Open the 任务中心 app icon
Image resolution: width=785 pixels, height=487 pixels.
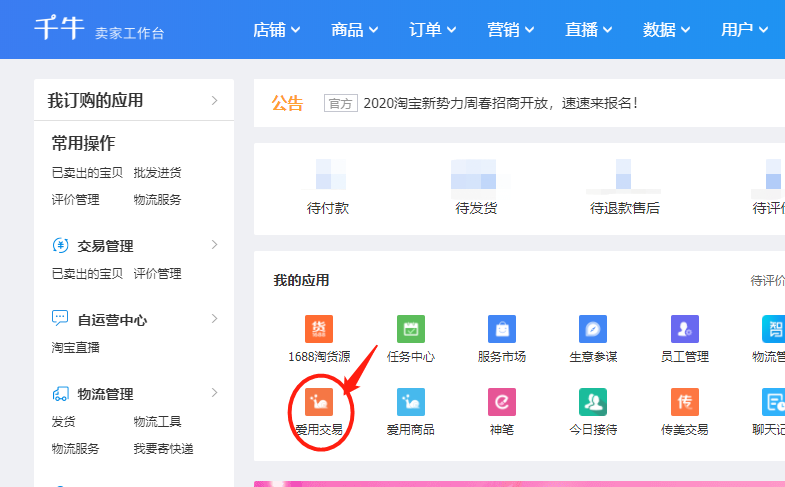coord(411,329)
